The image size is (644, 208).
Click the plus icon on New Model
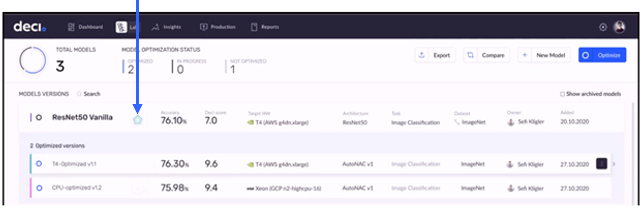click(525, 55)
